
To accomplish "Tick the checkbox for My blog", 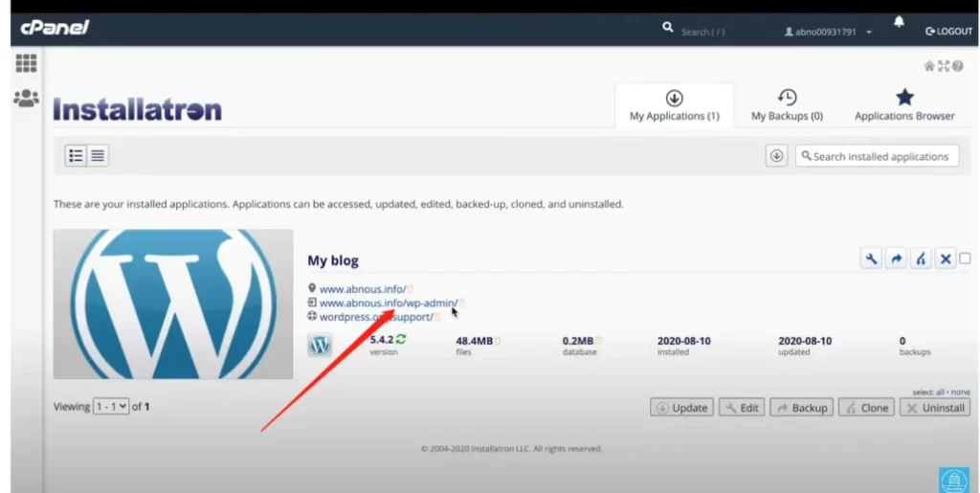I will point(965,258).
